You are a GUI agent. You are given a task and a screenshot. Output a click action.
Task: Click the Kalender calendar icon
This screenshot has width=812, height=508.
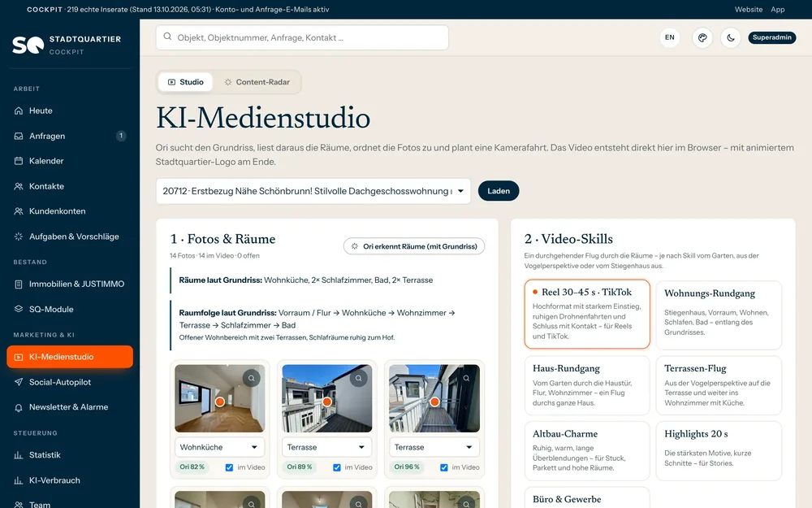pos(19,161)
